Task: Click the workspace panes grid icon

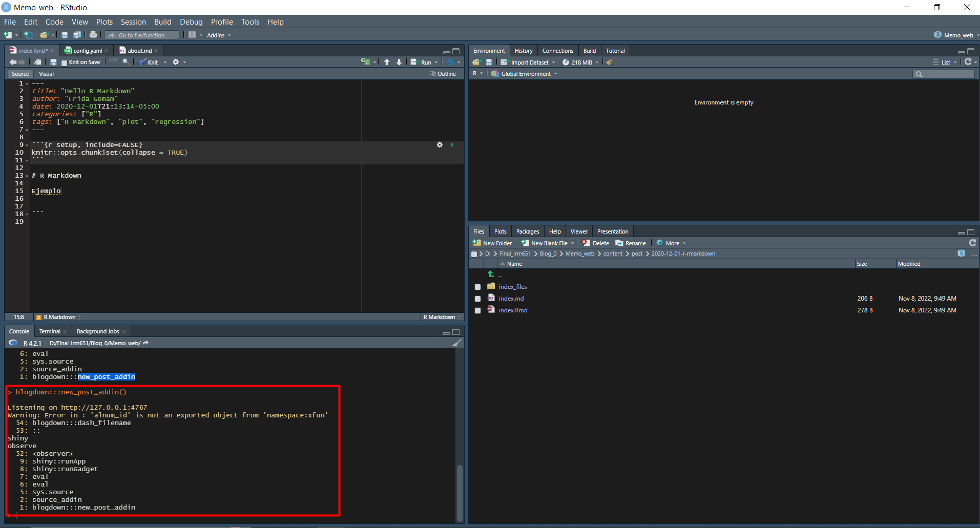Action: (x=192, y=35)
